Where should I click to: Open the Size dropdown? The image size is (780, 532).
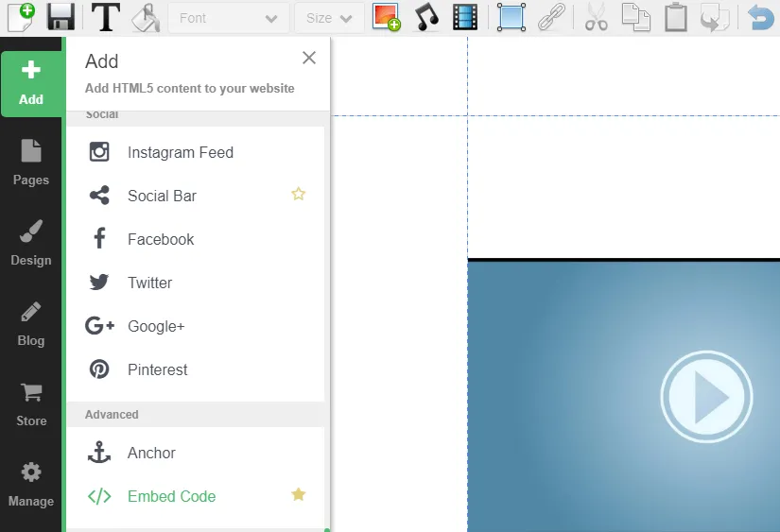(329, 18)
